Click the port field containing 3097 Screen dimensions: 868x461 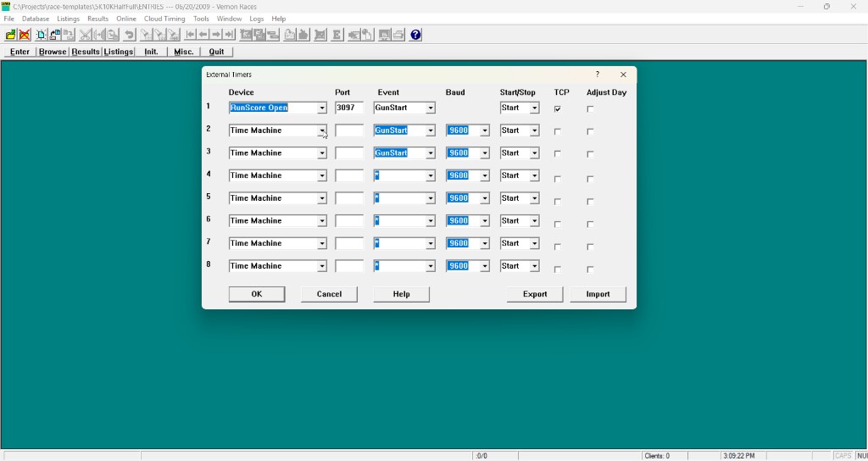pyautogui.click(x=349, y=108)
